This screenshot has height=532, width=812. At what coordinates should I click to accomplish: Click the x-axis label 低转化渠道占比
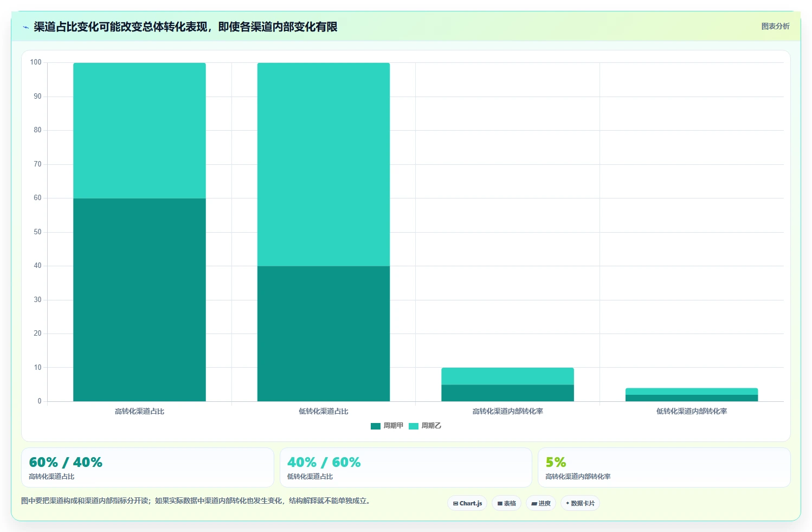click(x=324, y=412)
